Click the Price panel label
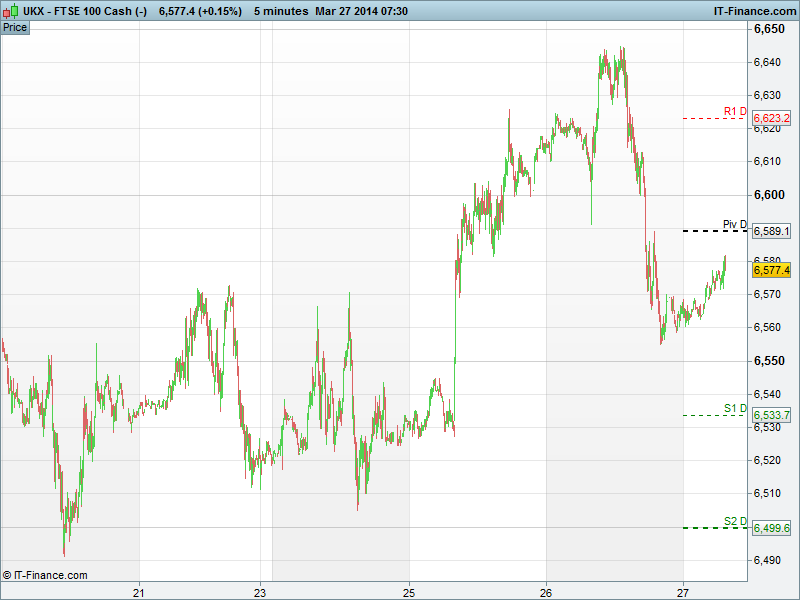This screenshot has width=800, height=600. (15, 27)
